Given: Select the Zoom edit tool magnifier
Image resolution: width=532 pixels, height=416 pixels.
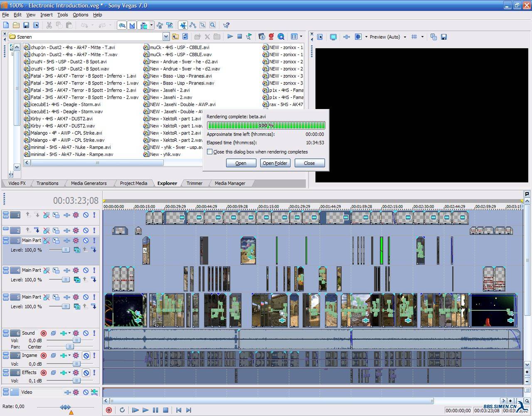Looking at the screenshot, I should [213, 25].
